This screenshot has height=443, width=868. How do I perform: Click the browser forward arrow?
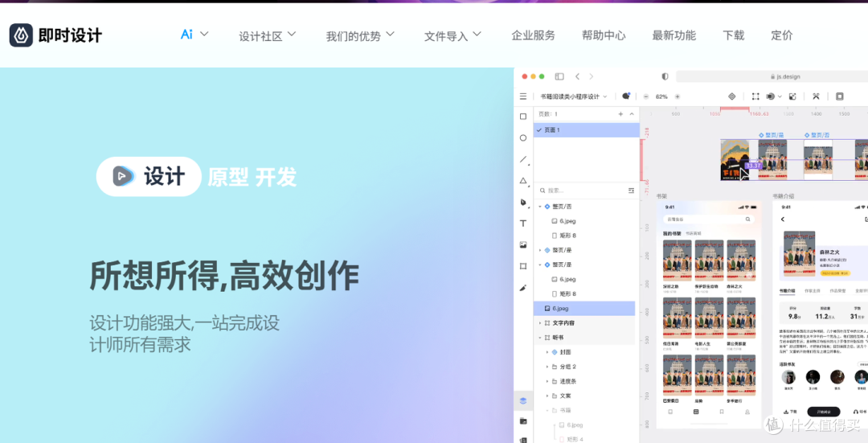(592, 76)
